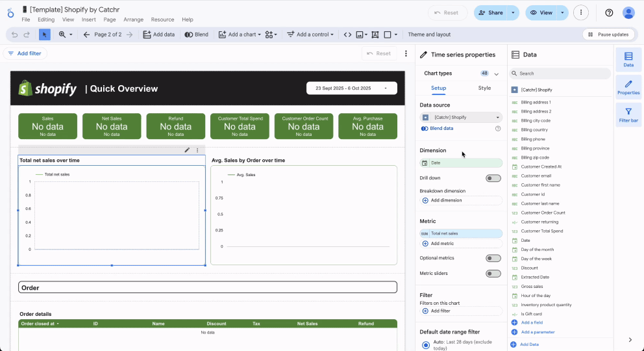644x351 pixels.
Task: Open the chart's three-dot options menu
Action: point(197,150)
